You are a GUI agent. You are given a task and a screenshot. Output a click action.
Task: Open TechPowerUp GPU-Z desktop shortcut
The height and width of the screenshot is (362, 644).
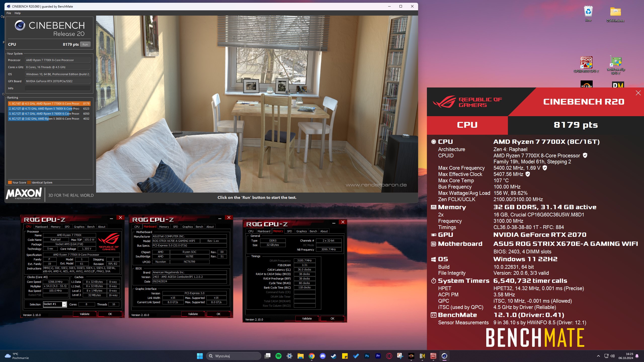pyautogui.click(x=616, y=65)
